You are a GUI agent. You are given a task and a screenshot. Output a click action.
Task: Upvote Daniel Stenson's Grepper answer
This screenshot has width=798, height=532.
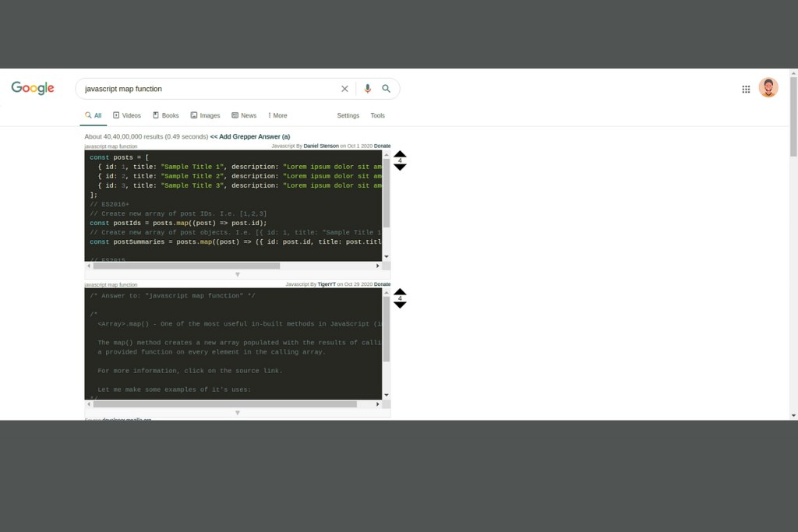click(400, 153)
